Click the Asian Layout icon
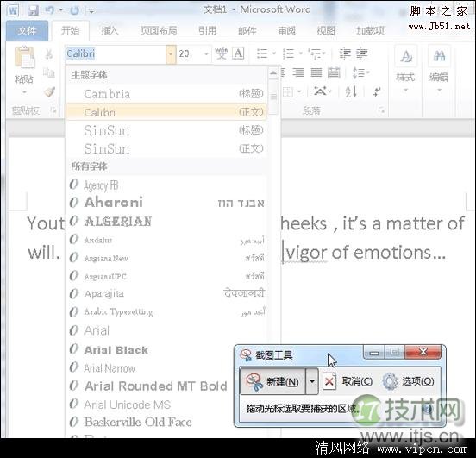Screen dimensions: 476x458 (320, 91)
